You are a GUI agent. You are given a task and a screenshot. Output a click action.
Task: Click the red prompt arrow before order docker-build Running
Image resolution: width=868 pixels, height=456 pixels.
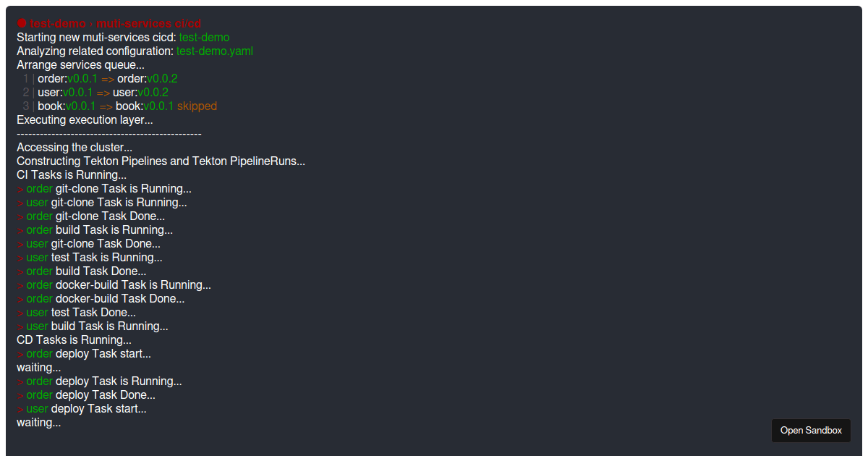coord(20,285)
